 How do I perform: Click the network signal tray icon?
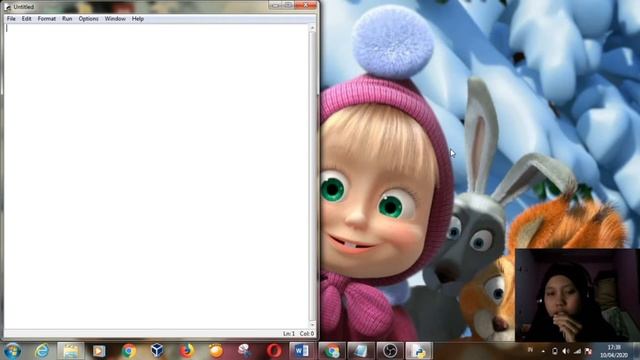[x=577, y=351]
